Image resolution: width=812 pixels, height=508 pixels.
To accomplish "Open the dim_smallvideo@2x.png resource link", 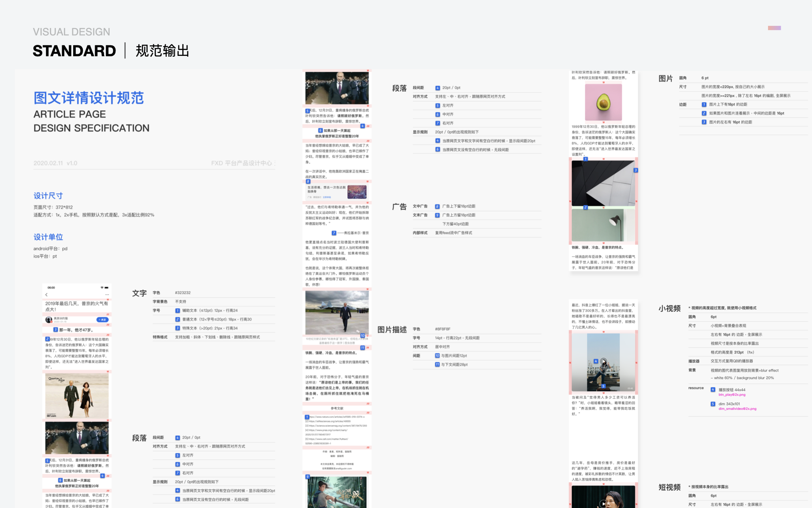I will [737, 409].
